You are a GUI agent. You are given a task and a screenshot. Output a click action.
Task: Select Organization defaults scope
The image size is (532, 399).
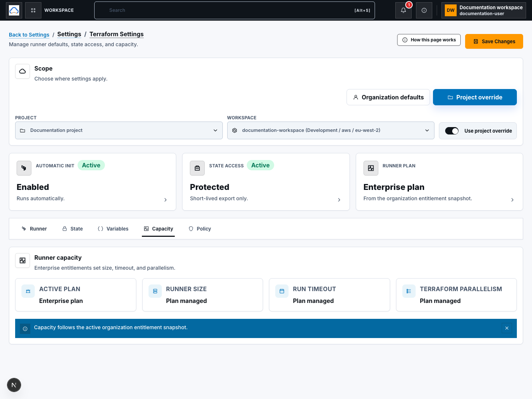coord(388,97)
